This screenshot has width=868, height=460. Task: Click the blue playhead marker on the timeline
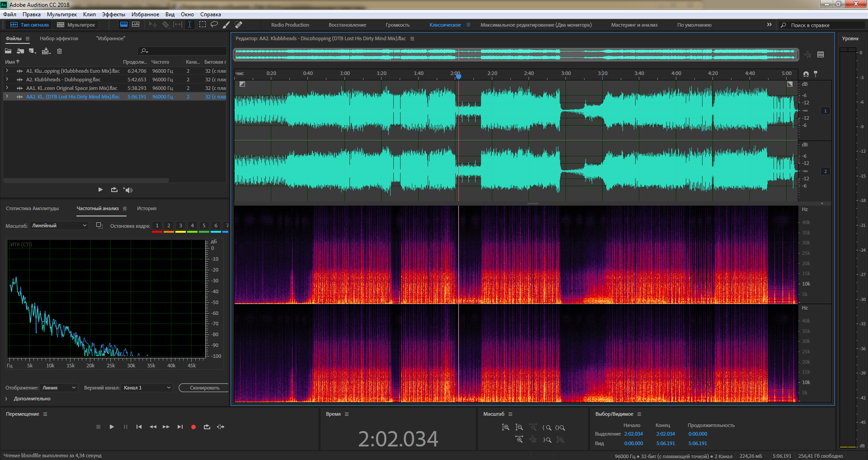pyautogui.click(x=458, y=77)
